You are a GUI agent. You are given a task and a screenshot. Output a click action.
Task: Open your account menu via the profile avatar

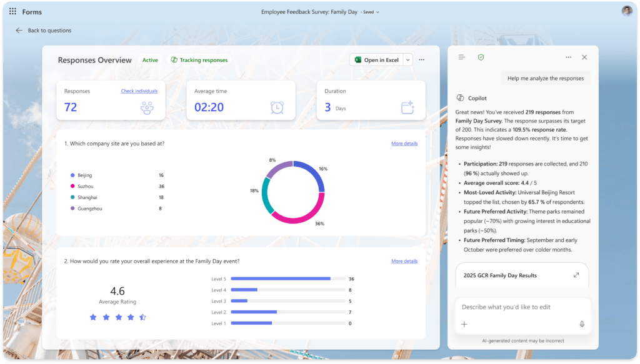pyautogui.click(x=626, y=10)
